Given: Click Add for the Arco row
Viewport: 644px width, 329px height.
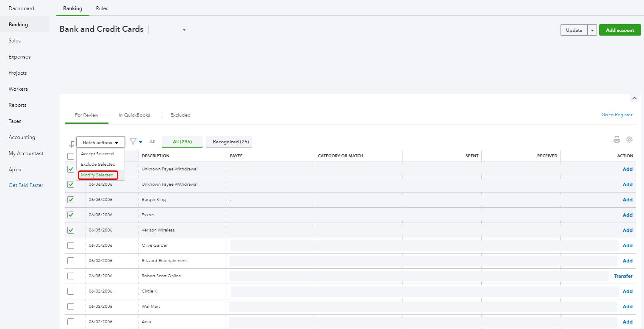Looking at the screenshot, I should click(627, 322).
